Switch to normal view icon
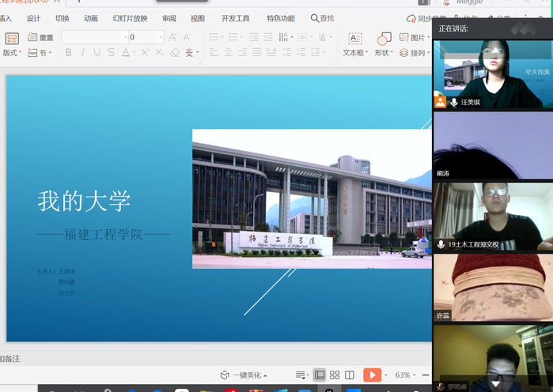This screenshot has height=392, width=553. click(x=320, y=375)
